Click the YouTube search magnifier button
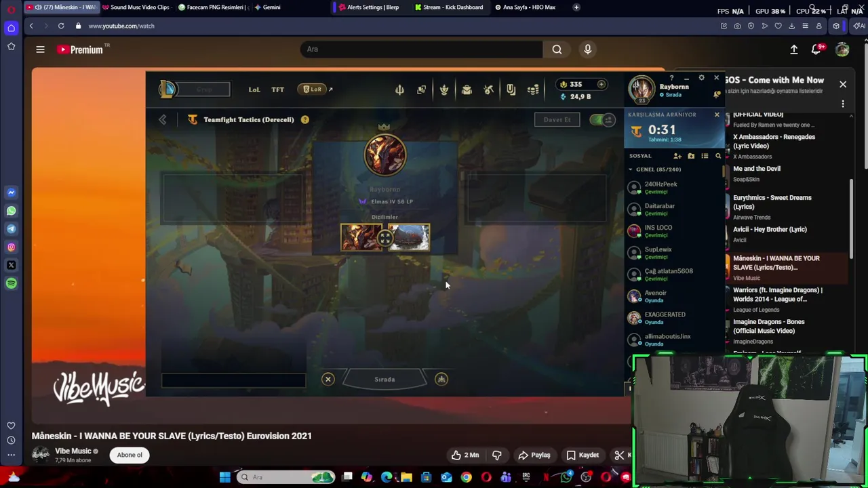The height and width of the screenshot is (488, 868). pyautogui.click(x=557, y=49)
